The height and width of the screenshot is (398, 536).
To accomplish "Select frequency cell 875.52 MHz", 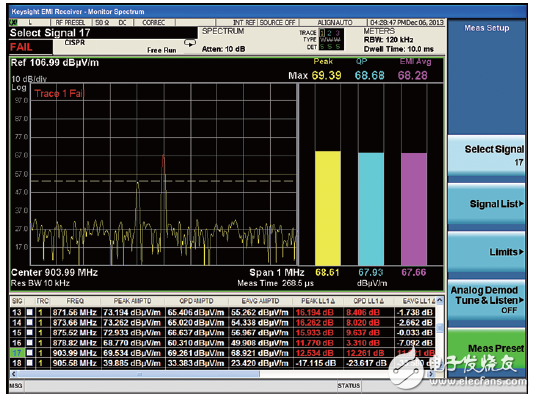I will pyautogui.click(x=75, y=333).
